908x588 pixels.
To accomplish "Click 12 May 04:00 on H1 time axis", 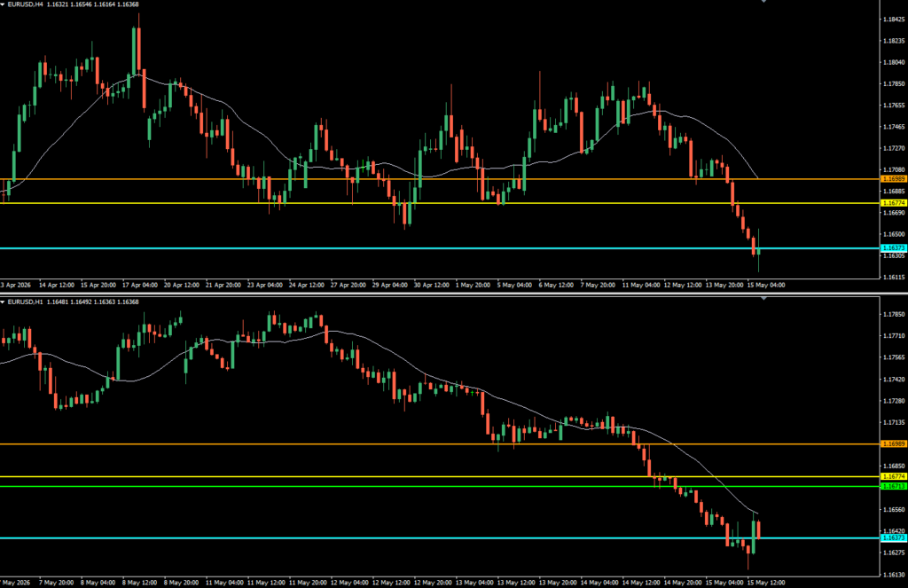I will tap(349, 583).
